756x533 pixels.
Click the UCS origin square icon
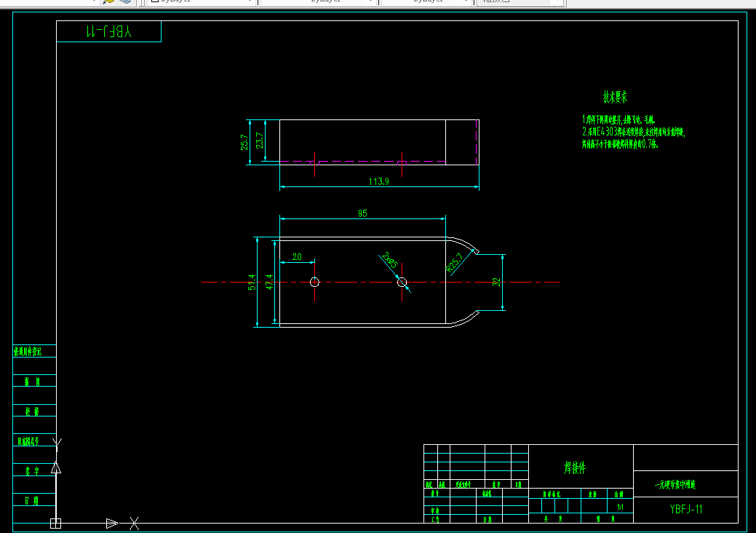(x=56, y=523)
